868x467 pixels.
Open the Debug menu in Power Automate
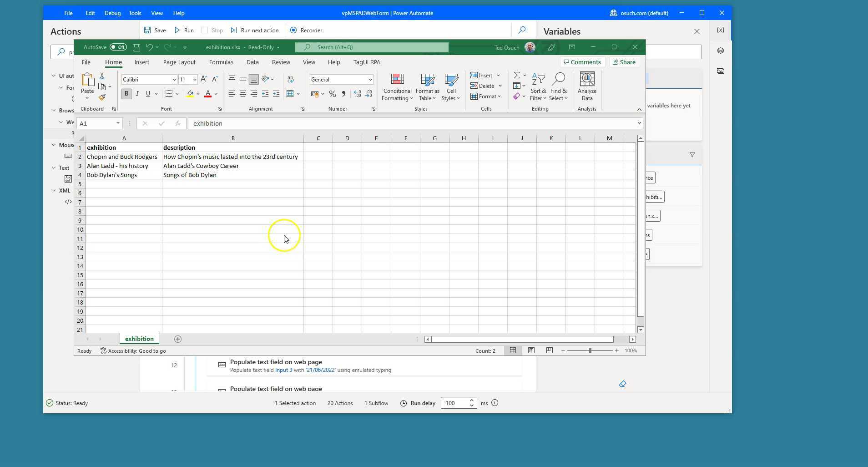coord(112,13)
